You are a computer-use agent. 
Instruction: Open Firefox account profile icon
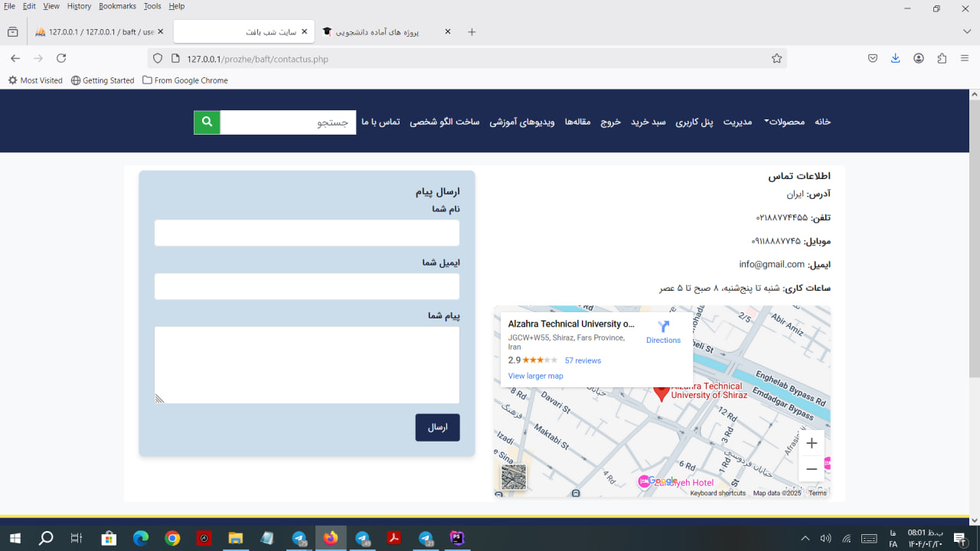919,58
